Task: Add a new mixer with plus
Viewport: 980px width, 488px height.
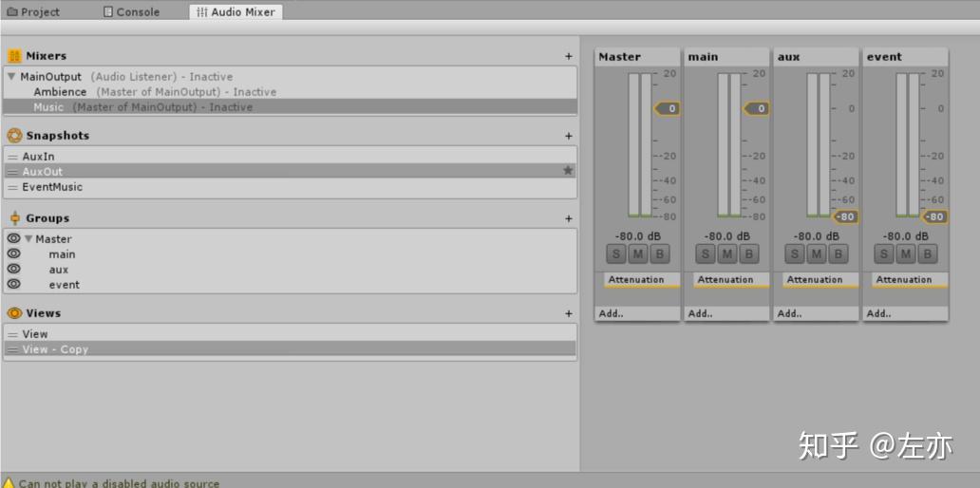Action: 569,56
